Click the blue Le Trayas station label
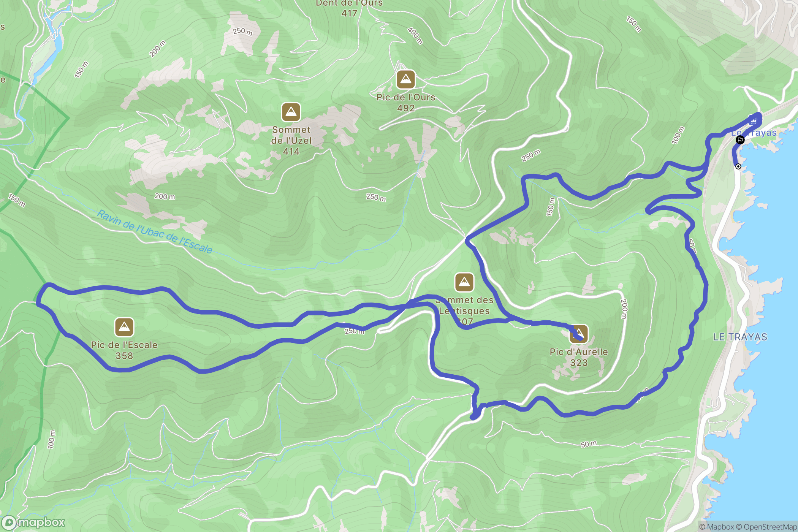 tap(754, 133)
